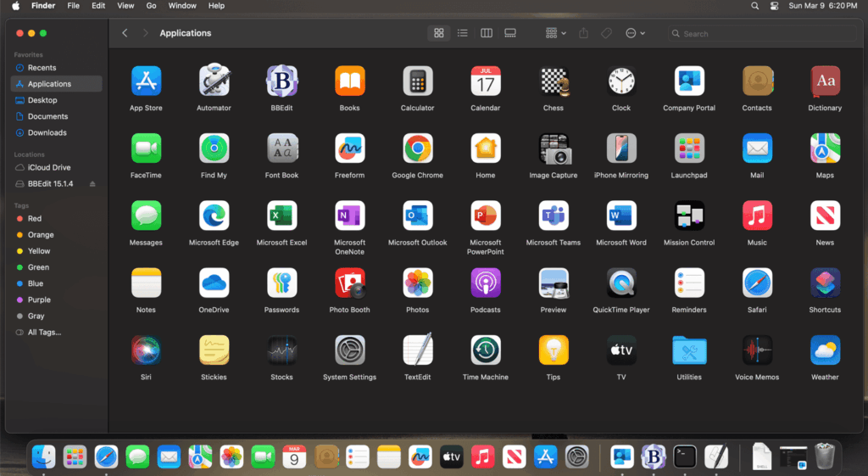Switch to icon view in toolbar
This screenshot has width=868, height=476.
click(439, 33)
